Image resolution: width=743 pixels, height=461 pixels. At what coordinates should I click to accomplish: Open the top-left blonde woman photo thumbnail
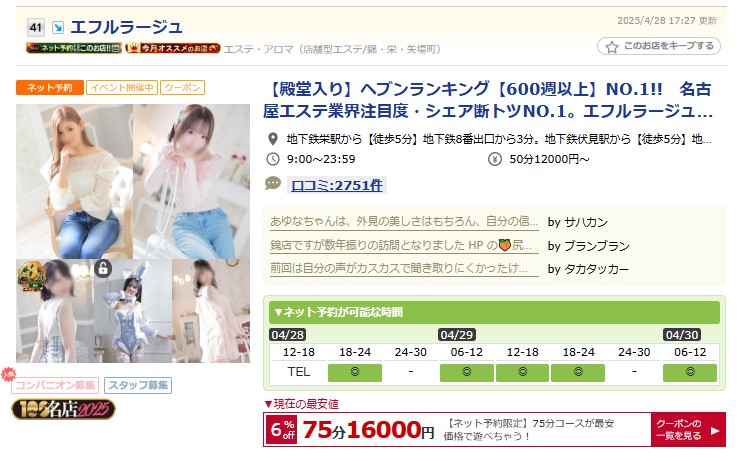click(x=74, y=181)
